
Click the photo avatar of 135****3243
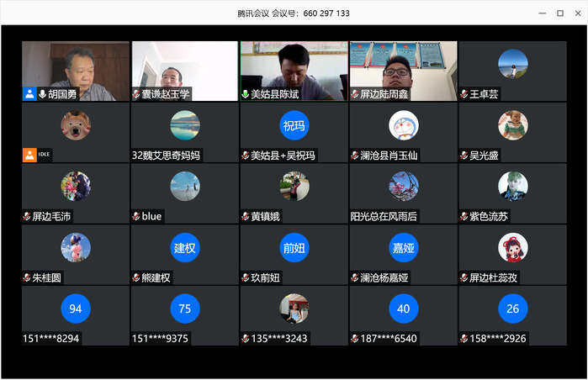click(294, 309)
